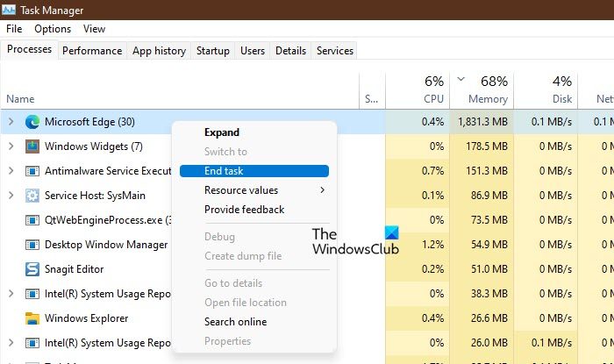Click the Windows Widgets process icon
Viewport: 614px width, 364px height.
[32, 146]
